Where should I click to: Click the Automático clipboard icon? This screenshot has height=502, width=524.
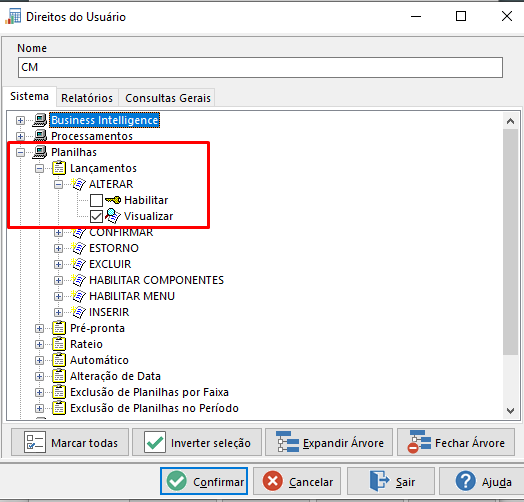pyautogui.click(x=59, y=360)
